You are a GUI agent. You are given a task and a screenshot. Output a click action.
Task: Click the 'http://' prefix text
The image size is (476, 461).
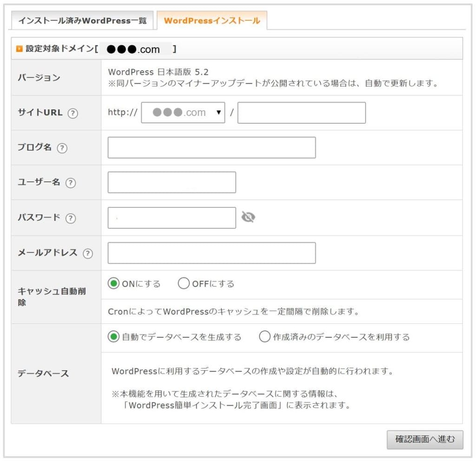point(123,113)
